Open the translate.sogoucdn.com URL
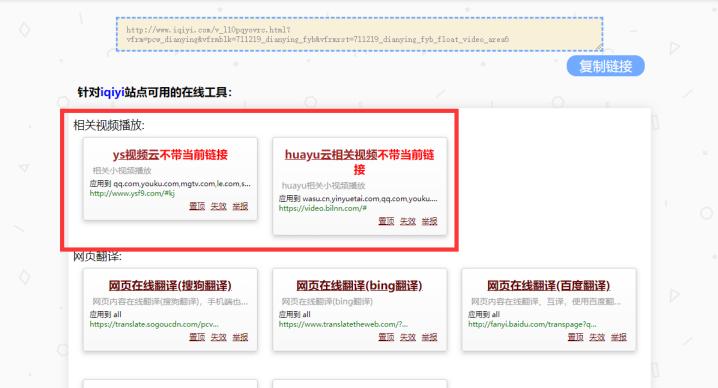This screenshot has width=718, height=388. [154, 324]
